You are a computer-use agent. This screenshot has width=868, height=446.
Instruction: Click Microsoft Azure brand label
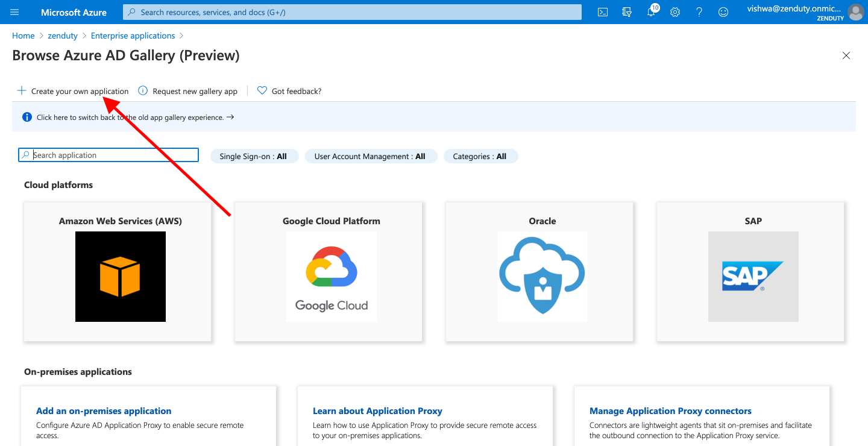pos(74,12)
